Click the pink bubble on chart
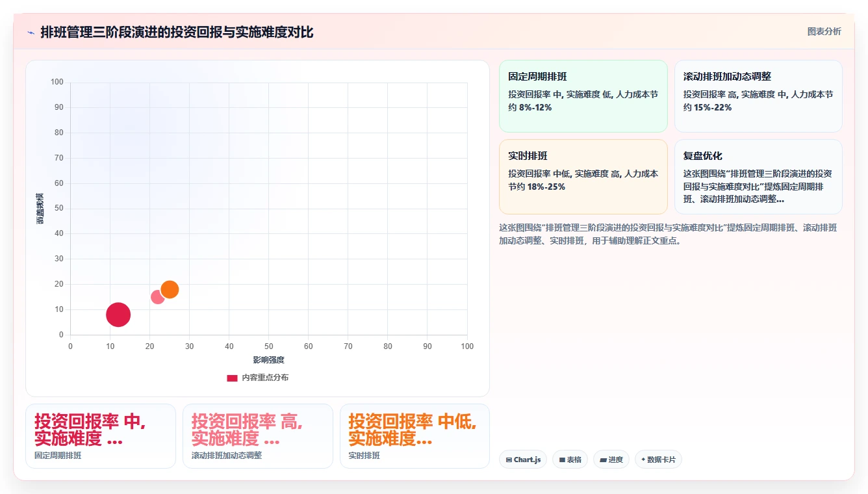The height and width of the screenshot is (494, 868). [x=158, y=297]
